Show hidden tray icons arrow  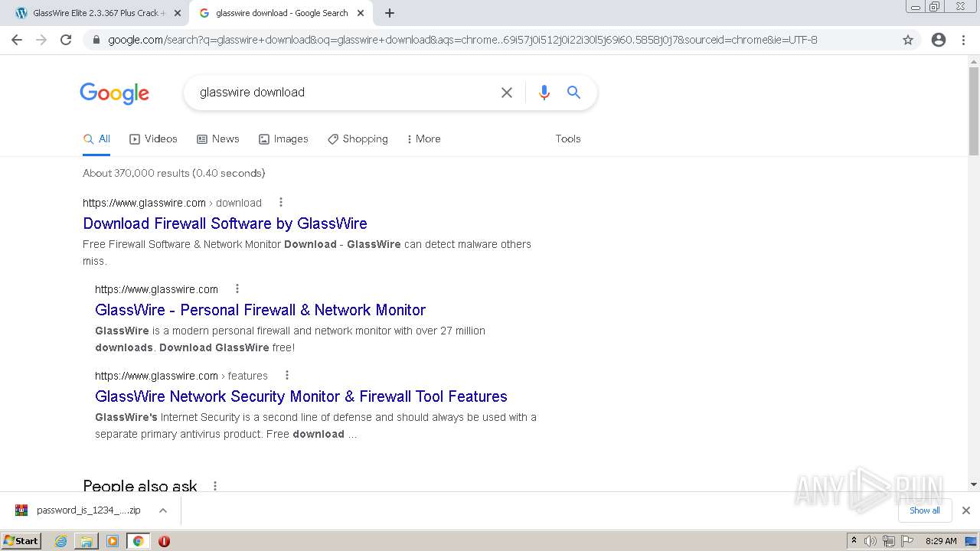click(x=854, y=541)
